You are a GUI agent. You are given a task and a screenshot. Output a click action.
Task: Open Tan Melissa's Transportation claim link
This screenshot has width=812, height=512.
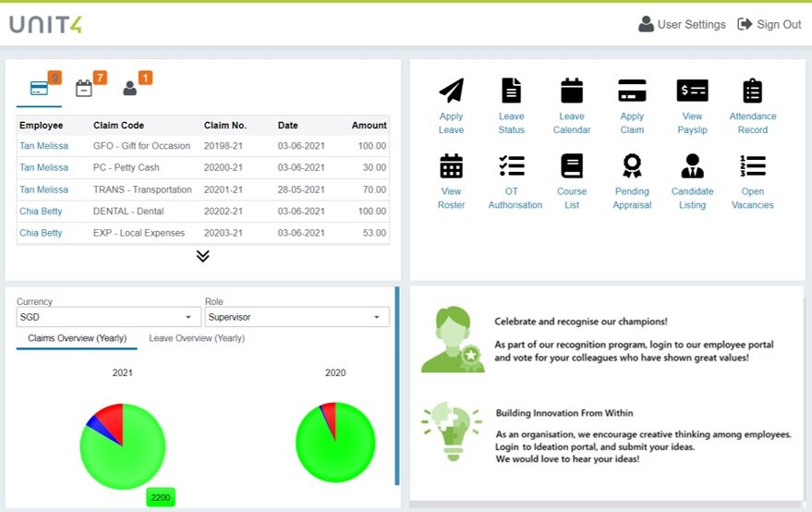pyautogui.click(x=44, y=189)
